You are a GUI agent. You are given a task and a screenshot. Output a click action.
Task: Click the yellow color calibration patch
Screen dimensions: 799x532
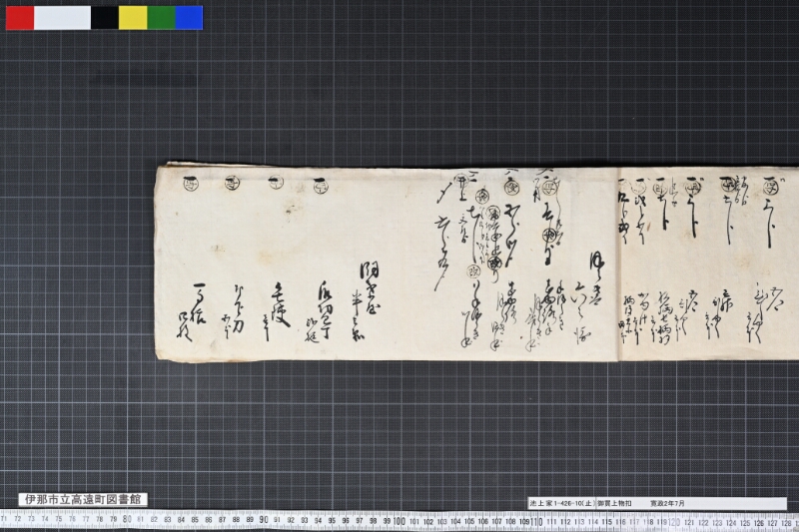[133, 18]
